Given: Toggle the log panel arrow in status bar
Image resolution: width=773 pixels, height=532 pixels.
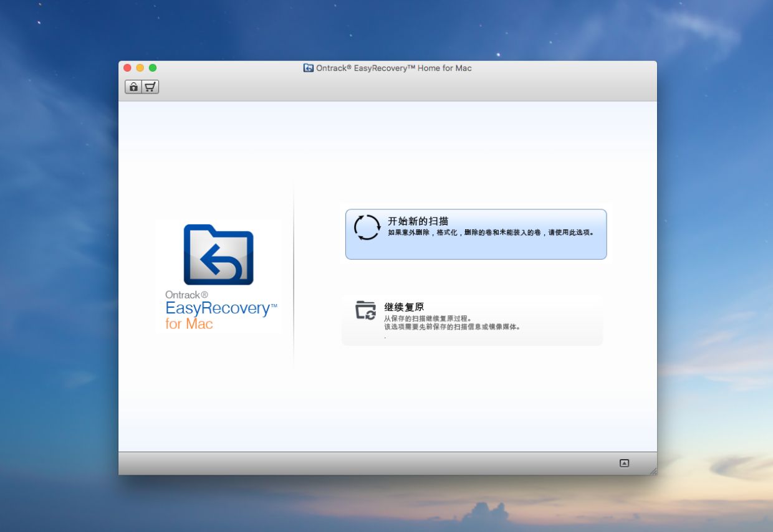Looking at the screenshot, I should point(624,463).
